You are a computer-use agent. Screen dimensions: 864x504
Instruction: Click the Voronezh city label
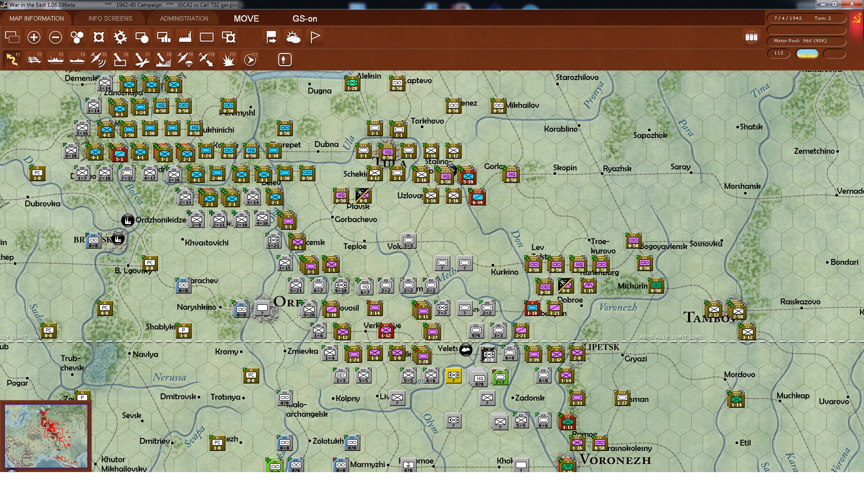(x=615, y=460)
